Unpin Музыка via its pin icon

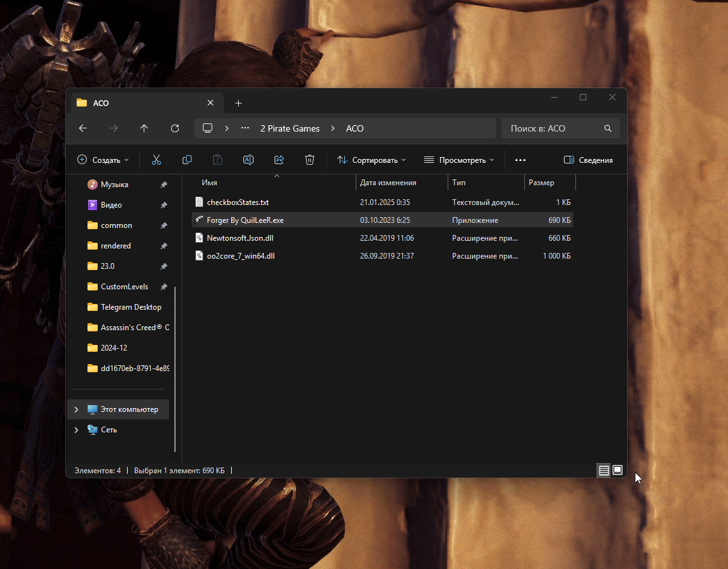pyautogui.click(x=163, y=185)
